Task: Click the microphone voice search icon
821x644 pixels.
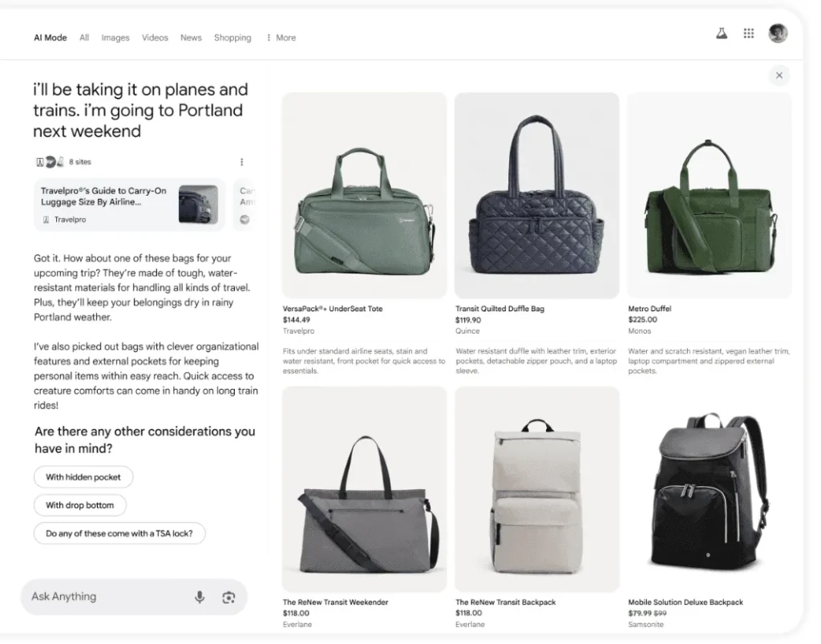Action: click(200, 597)
